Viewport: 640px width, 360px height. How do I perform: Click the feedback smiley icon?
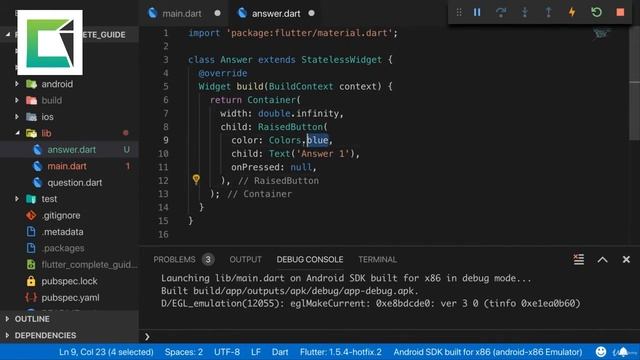[x=601, y=352]
